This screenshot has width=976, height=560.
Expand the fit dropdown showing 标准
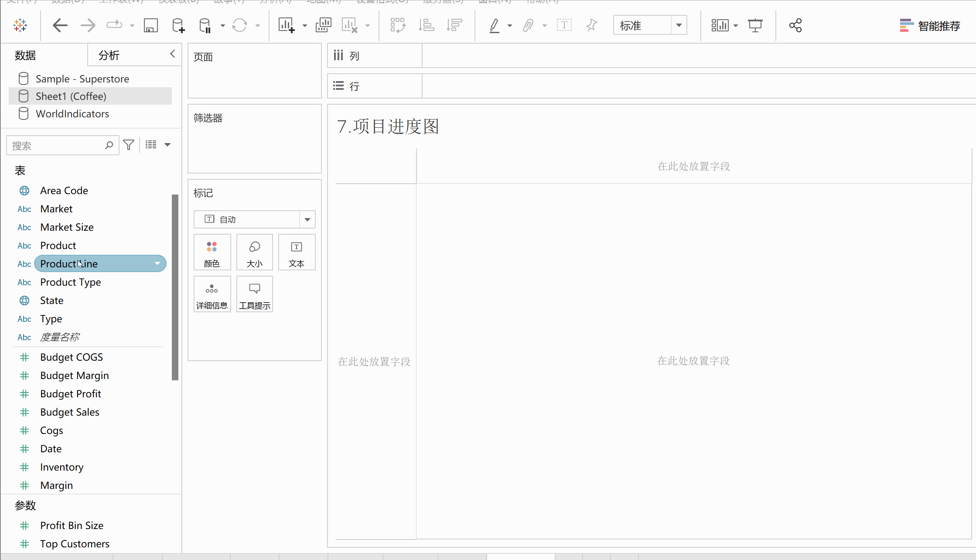pos(679,25)
